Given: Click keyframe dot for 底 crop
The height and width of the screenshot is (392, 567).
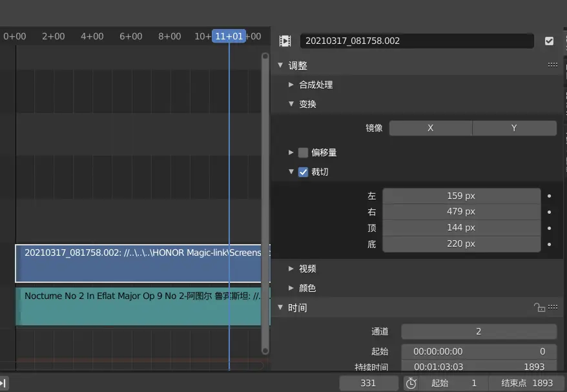Looking at the screenshot, I should pos(550,245).
